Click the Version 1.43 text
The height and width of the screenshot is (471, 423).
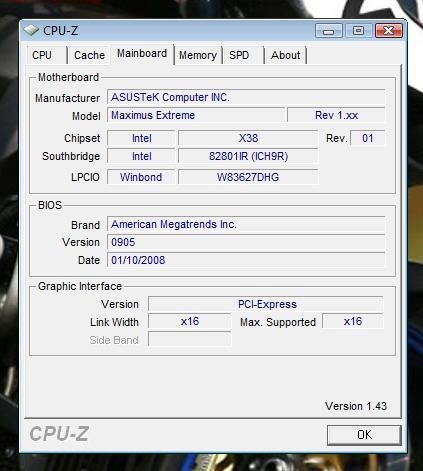tap(356, 406)
